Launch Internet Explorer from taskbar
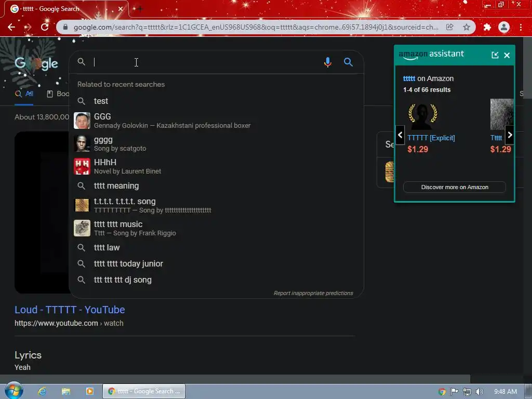Screen dimensions: 532x399 (42, 391)
